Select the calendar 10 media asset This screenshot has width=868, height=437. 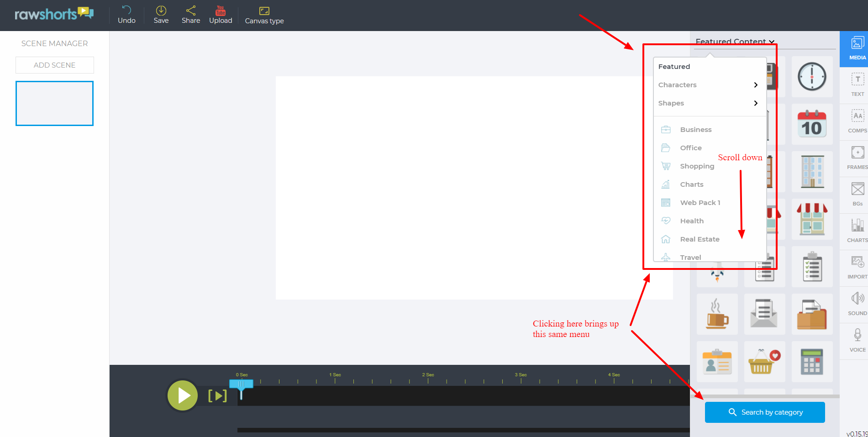tap(812, 124)
